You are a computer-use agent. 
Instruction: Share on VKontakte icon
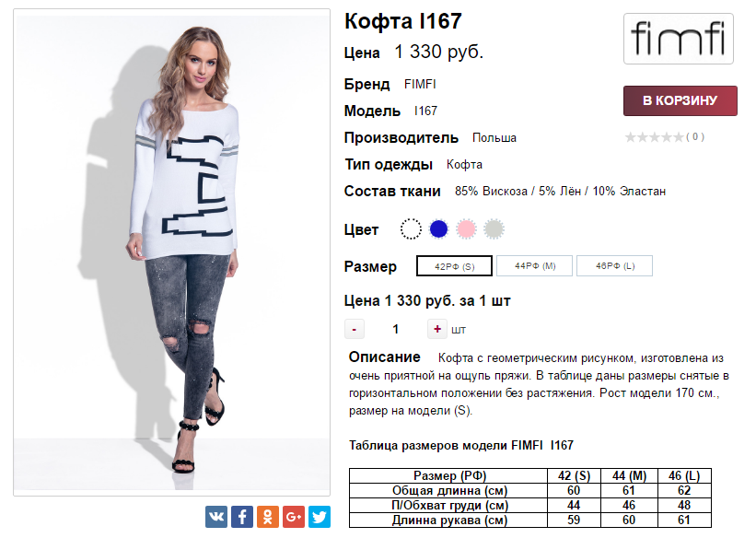click(216, 517)
